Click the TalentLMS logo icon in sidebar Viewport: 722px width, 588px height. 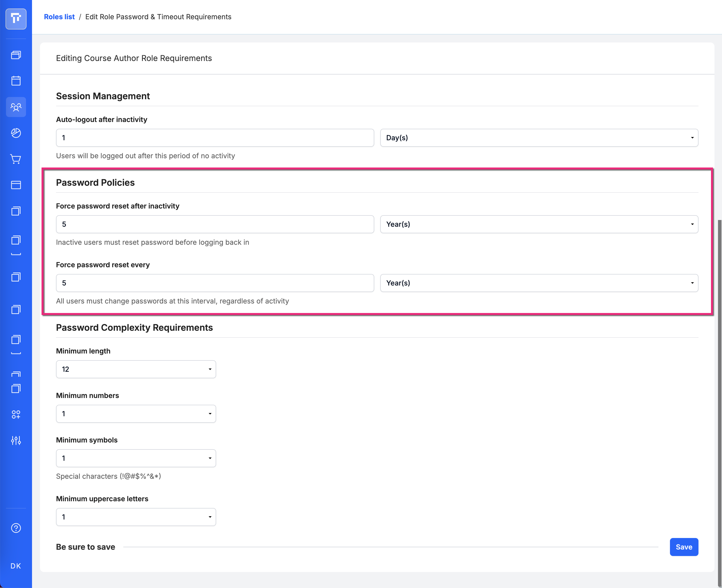[16, 19]
